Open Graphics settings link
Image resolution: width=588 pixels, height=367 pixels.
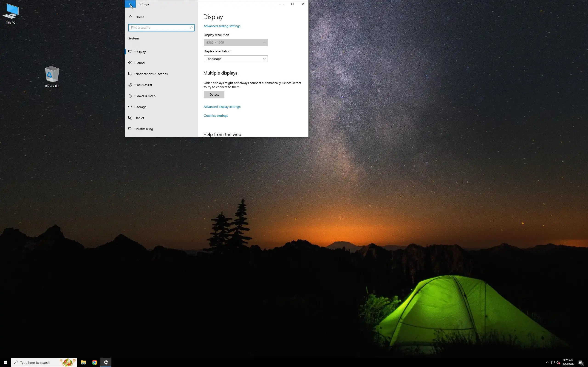[215, 116]
